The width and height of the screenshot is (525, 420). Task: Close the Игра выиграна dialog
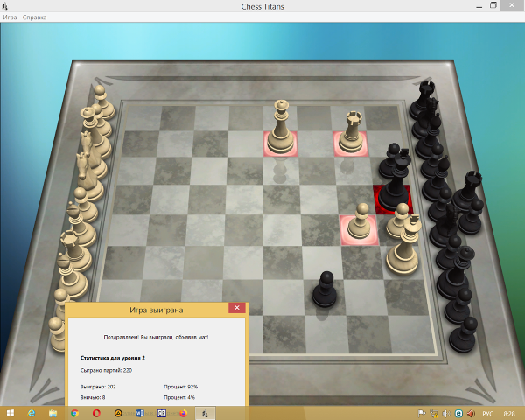coord(235,308)
